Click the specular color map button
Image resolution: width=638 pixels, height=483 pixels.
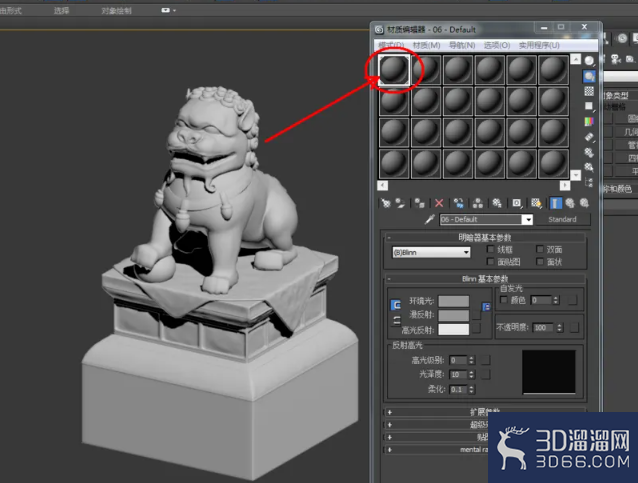click(476, 328)
